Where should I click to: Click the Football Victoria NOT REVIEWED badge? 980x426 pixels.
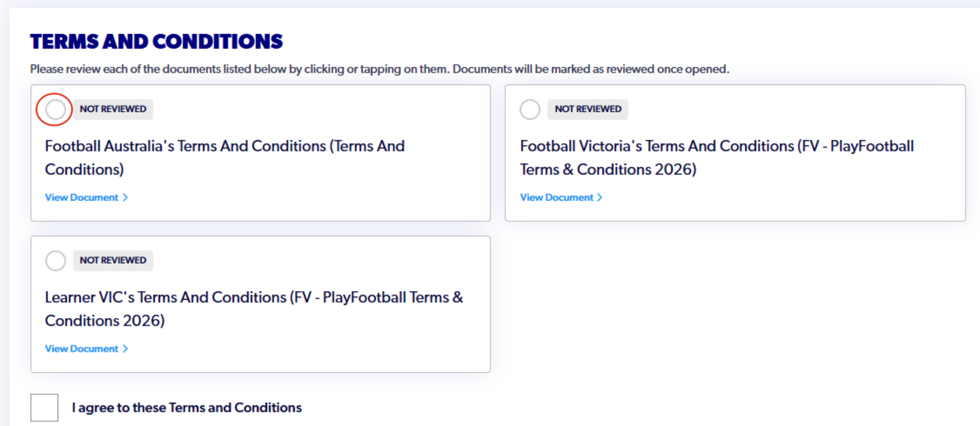tap(588, 109)
